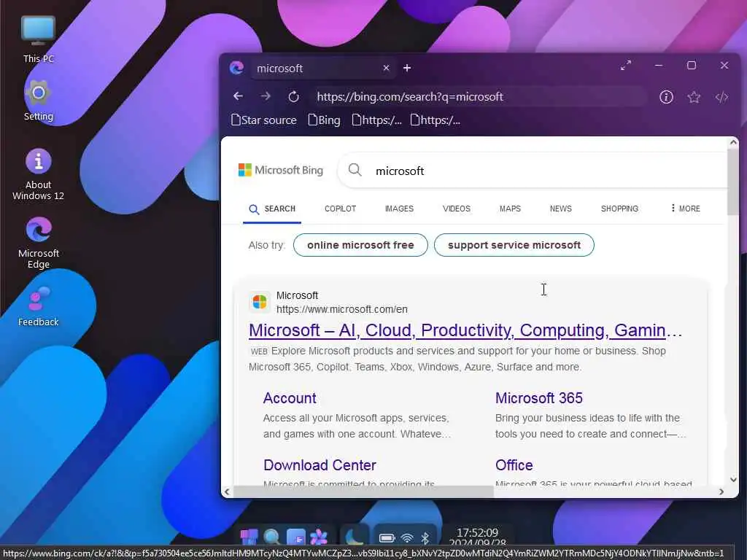This screenshot has width=747, height=560.
Task: Click the horizontal scrollbar thumb
Action: [363, 492]
